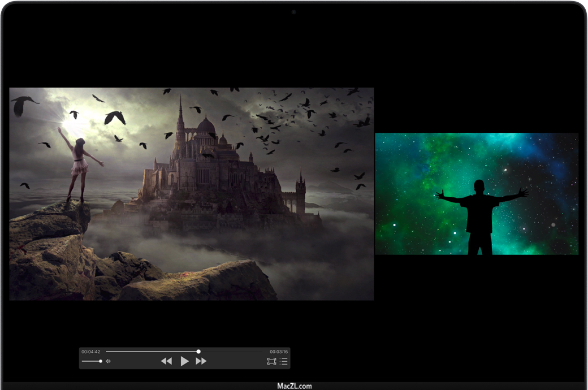Open the playlist list icon

point(283,361)
